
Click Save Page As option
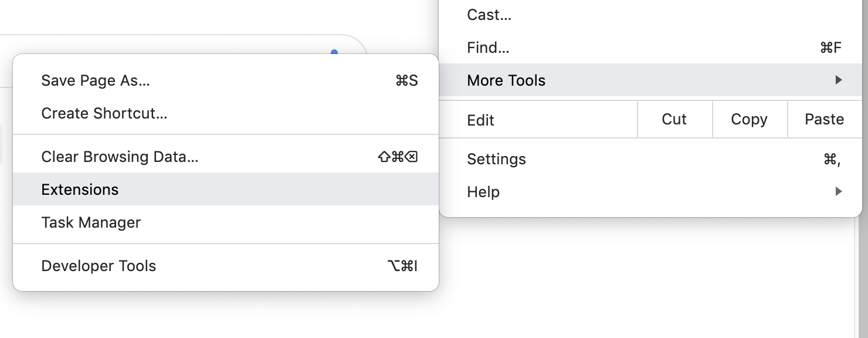(96, 80)
